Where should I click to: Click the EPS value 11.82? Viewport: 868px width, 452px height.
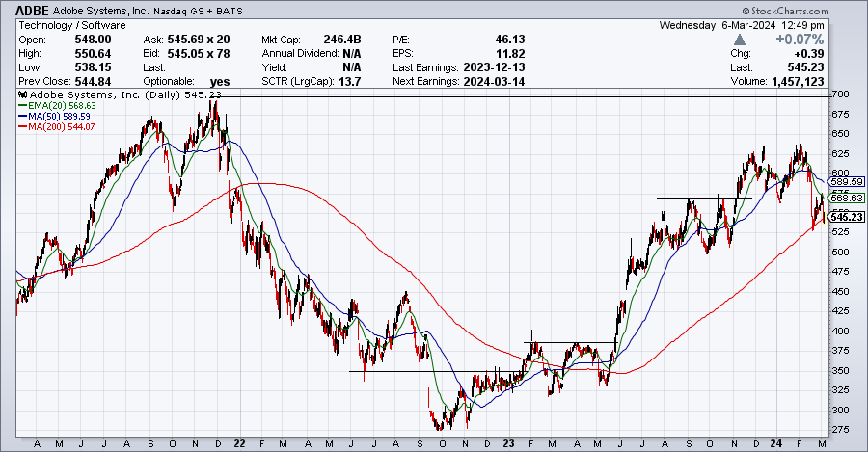click(510, 54)
